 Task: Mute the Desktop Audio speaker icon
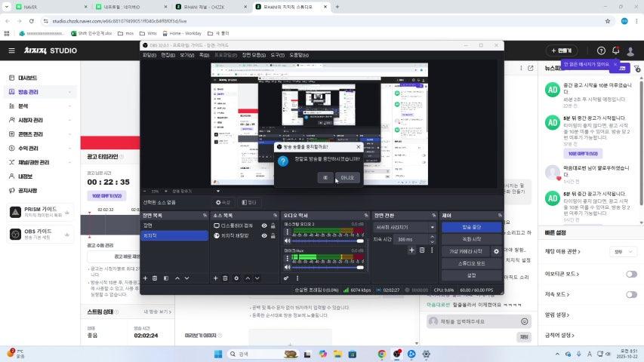287,241
